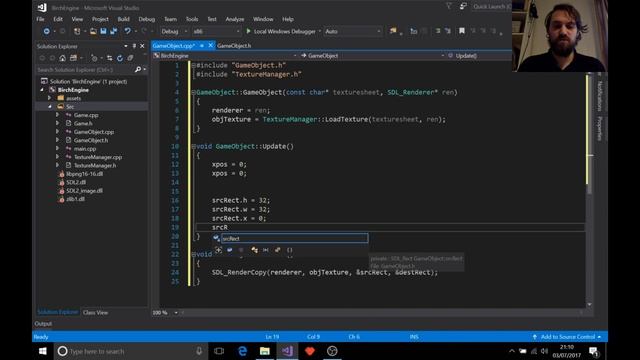Close the Solution Explorer panel

(142, 46)
